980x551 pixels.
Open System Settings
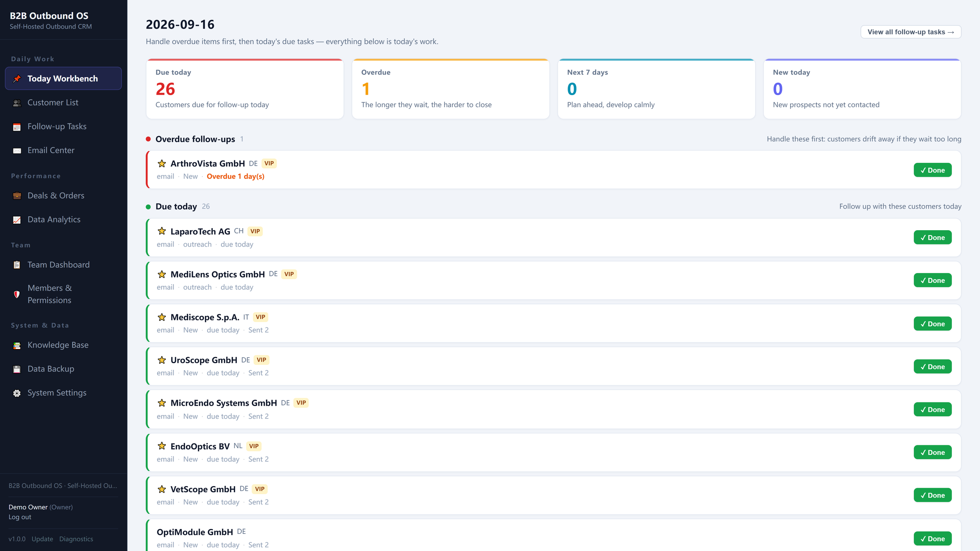click(x=63, y=393)
